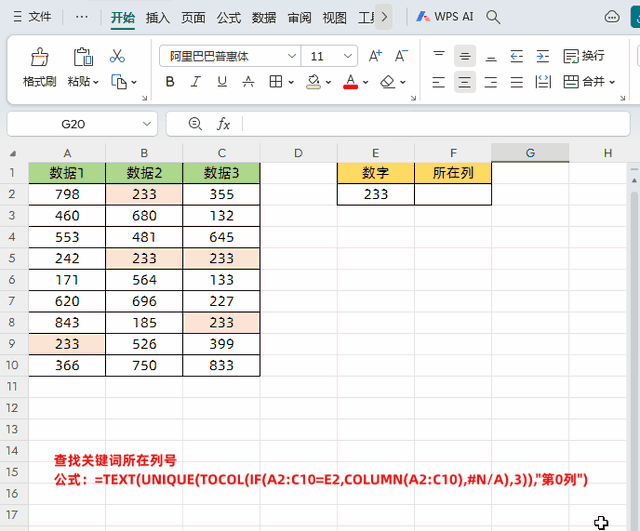The height and width of the screenshot is (531, 640).
Task: Select the 数据1 header cell
Action: pos(67,173)
